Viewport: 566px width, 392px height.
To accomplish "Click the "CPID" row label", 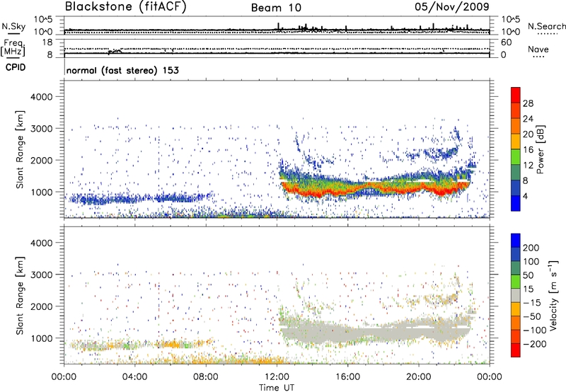I will pyautogui.click(x=16, y=67).
